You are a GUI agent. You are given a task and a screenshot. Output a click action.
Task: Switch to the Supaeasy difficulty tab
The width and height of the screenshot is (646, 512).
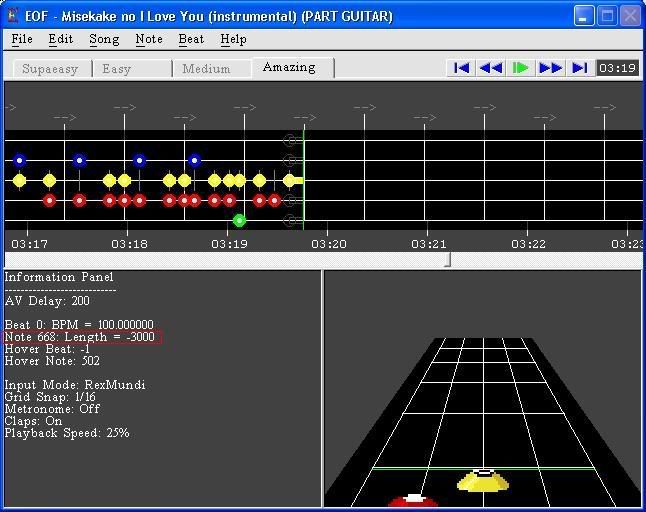(51, 68)
